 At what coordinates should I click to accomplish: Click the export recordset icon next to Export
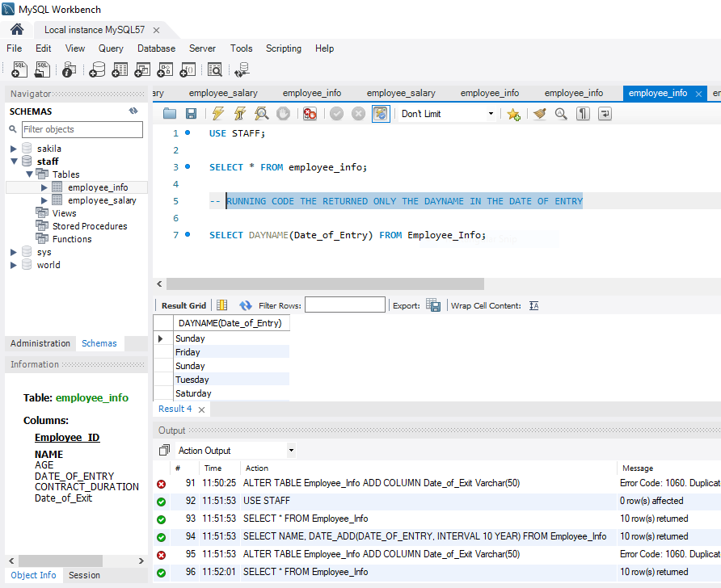pyautogui.click(x=433, y=304)
